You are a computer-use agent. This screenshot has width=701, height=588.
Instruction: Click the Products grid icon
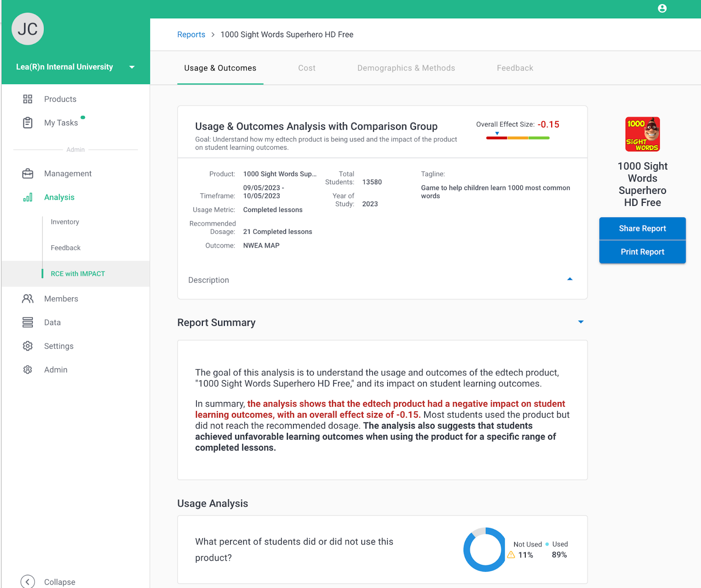click(28, 99)
